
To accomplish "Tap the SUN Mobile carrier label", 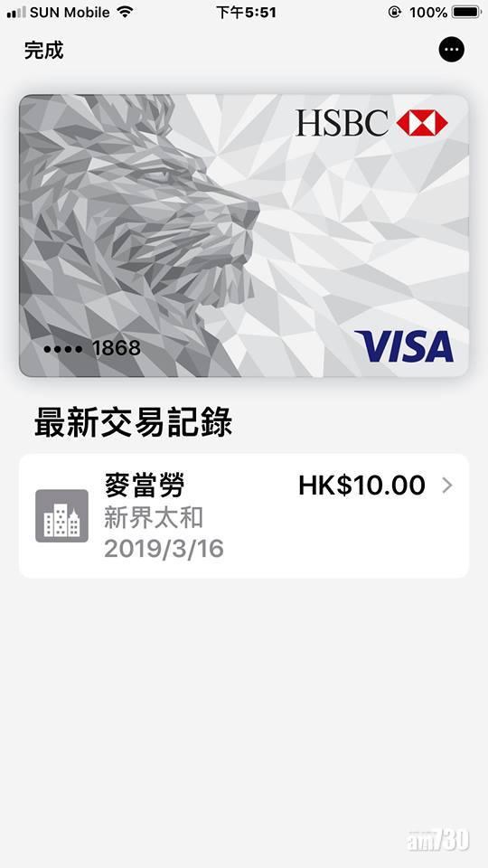I will (70, 12).
